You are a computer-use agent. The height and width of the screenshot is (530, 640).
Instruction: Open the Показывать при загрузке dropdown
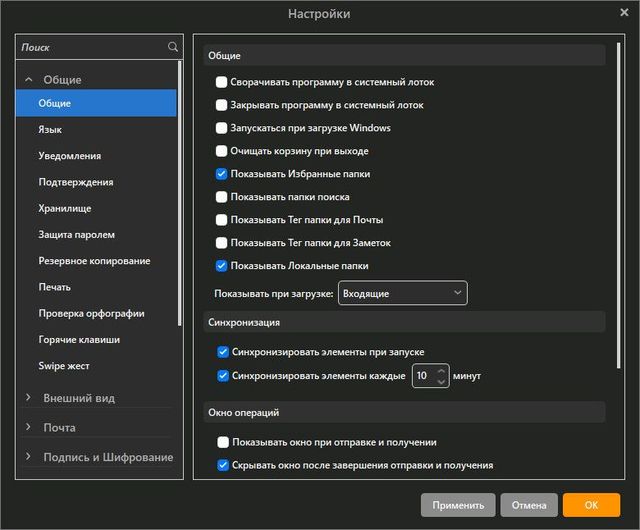[402, 293]
